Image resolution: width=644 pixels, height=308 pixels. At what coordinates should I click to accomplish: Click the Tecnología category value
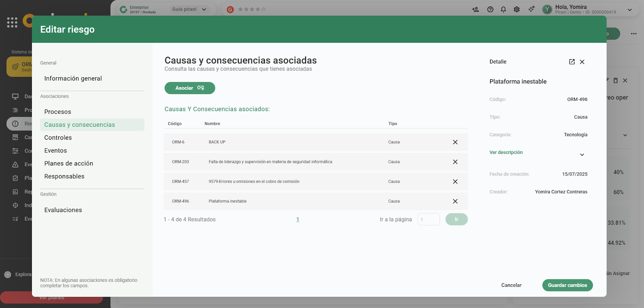576,135
